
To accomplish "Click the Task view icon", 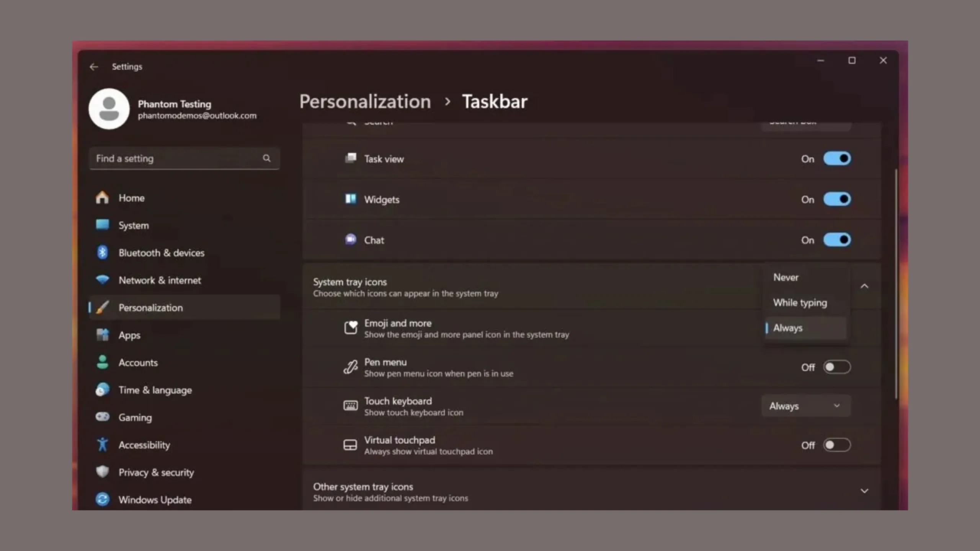I will (351, 158).
